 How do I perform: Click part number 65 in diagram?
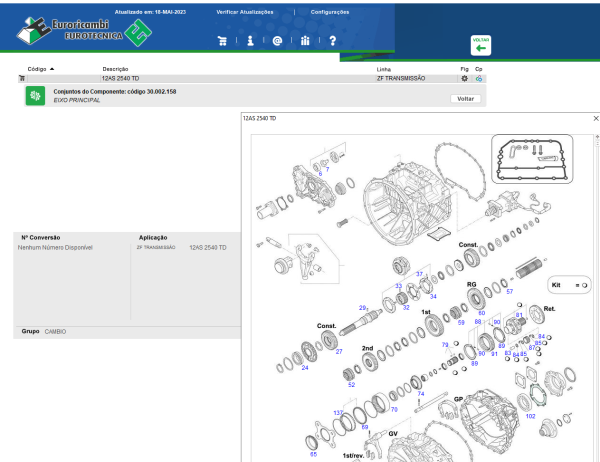pos(313,454)
